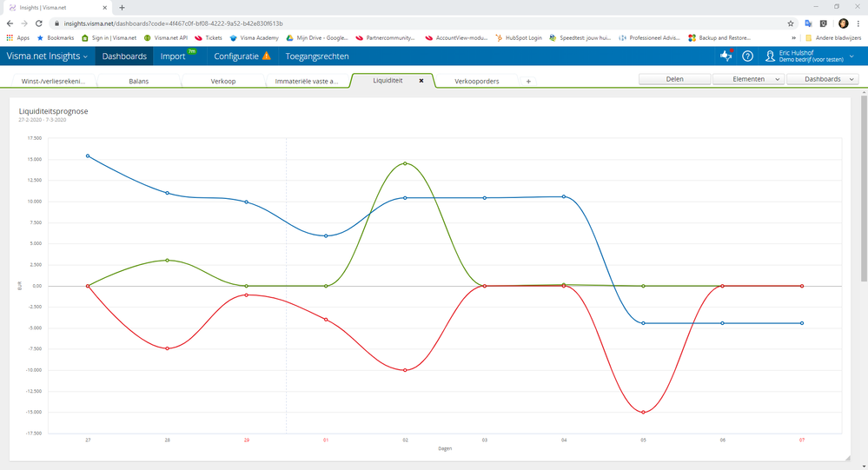Click the blue line point at day 04
The width and height of the screenshot is (868, 470).
[x=564, y=196]
